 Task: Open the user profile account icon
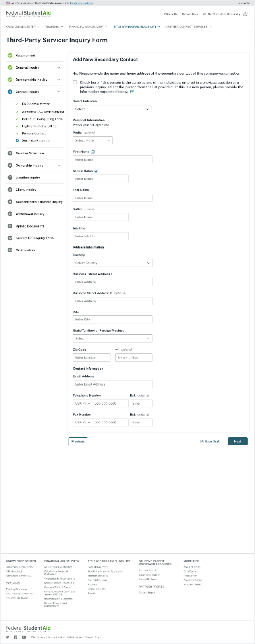pos(245,14)
